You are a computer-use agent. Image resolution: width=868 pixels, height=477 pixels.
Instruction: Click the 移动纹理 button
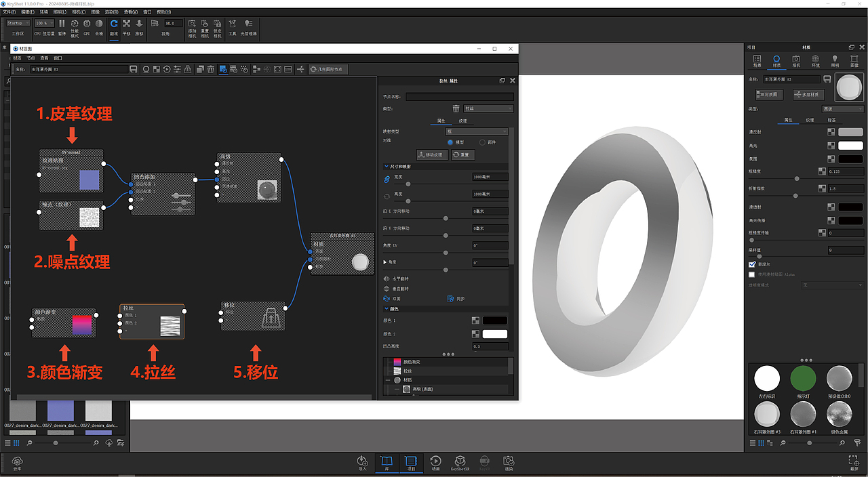[432, 154]
